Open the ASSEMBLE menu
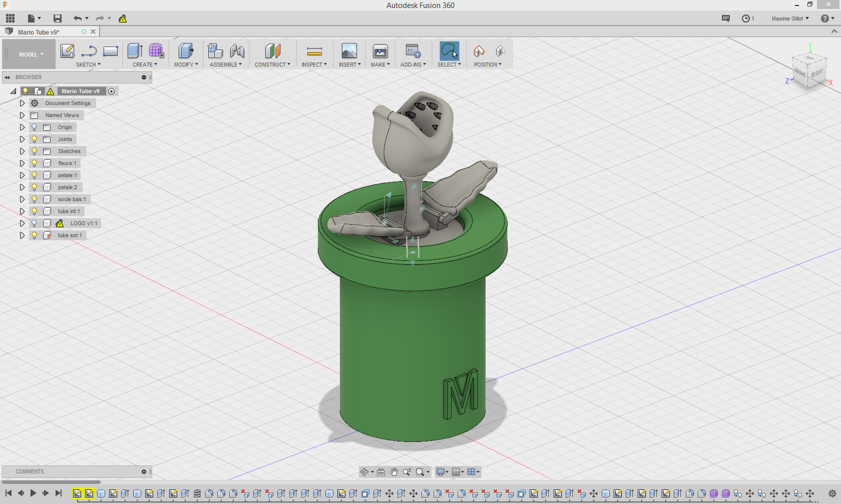Screen dimensions: 841x504 tap(225, 65)
